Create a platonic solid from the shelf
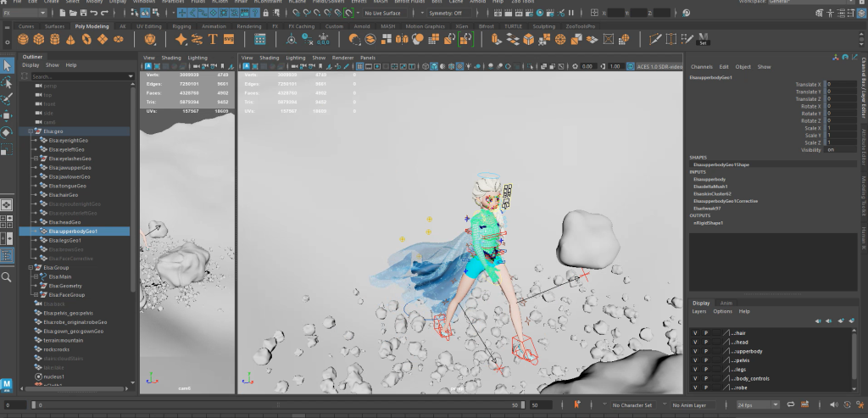Image resolution: width=868 pixels, height=418 pixels. click(149, 39)
